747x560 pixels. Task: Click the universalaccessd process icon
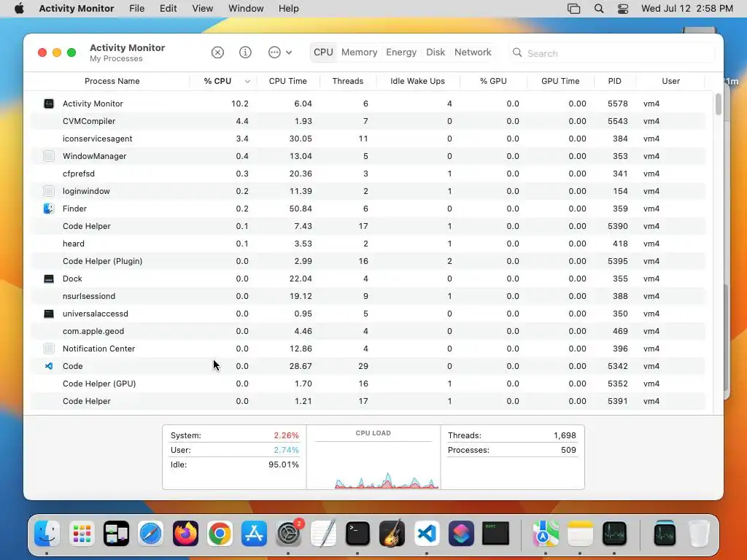coord(49,314)
